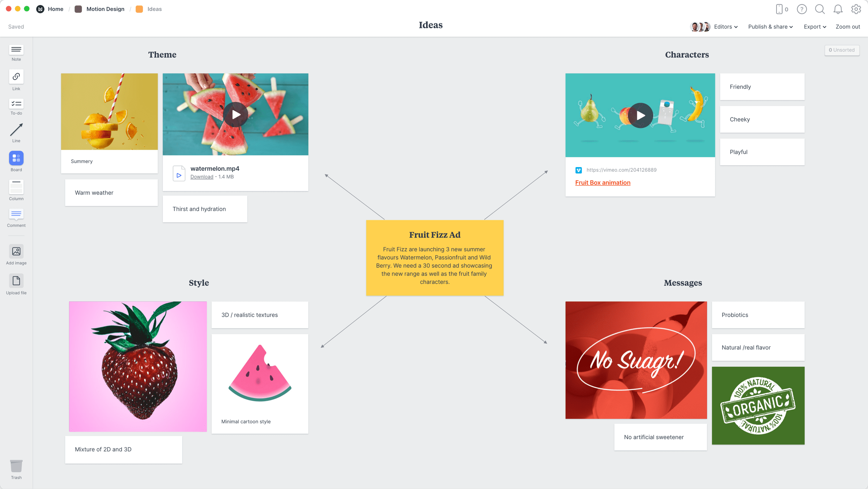Select the Probiotics note
Viewport: 868px width, 489px height.
(758, 315)
